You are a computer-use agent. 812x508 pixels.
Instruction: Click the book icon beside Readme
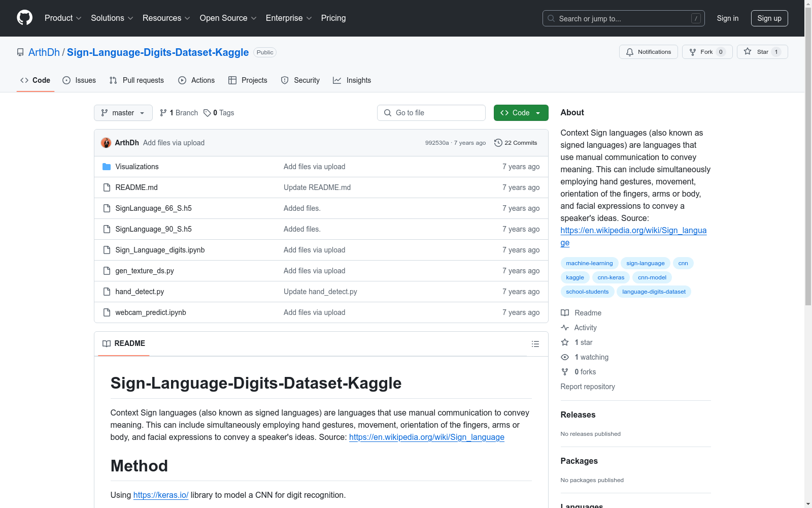pos(565,313)
